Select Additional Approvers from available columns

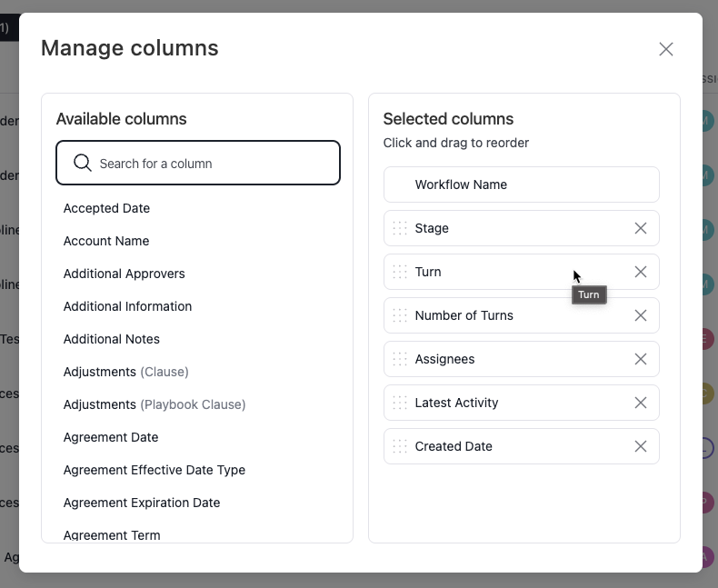[x=125, y=274]
